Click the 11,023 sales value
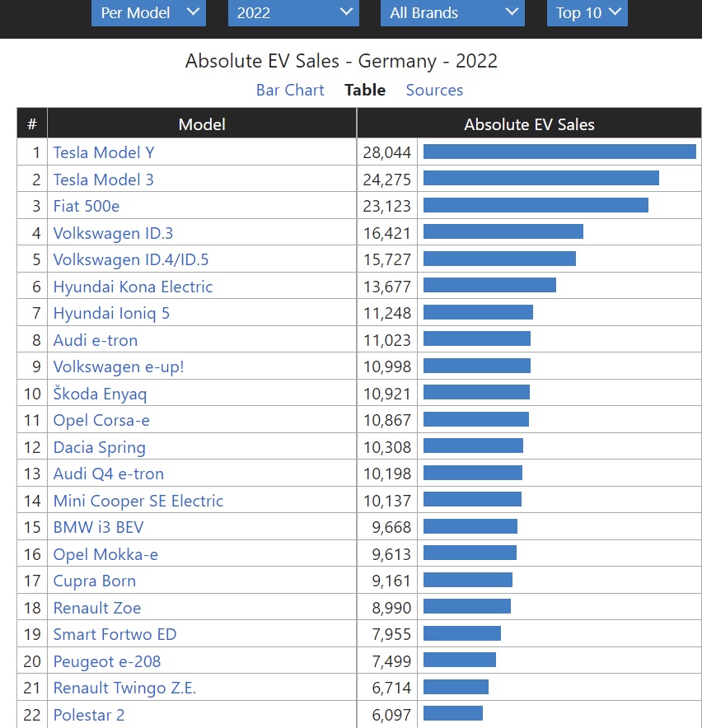This screenshot has height=728, width=702. tap(387, 340)
